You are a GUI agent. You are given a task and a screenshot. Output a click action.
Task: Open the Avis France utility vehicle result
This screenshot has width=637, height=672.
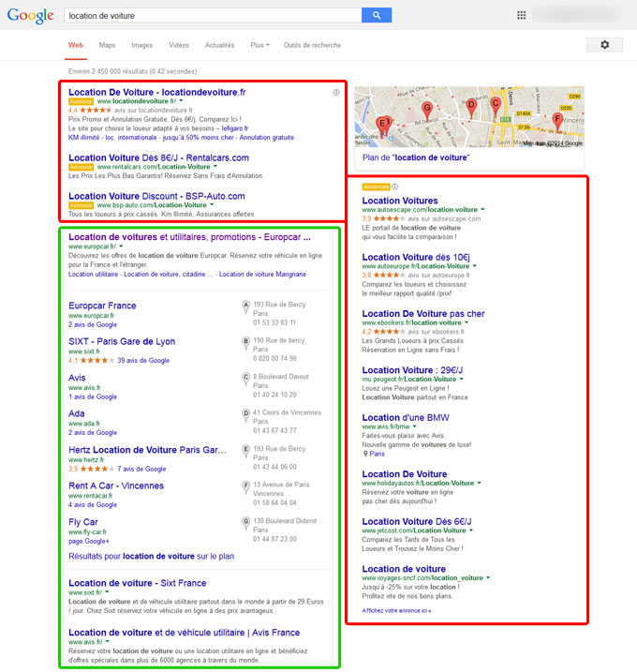[x=185, y=633]
